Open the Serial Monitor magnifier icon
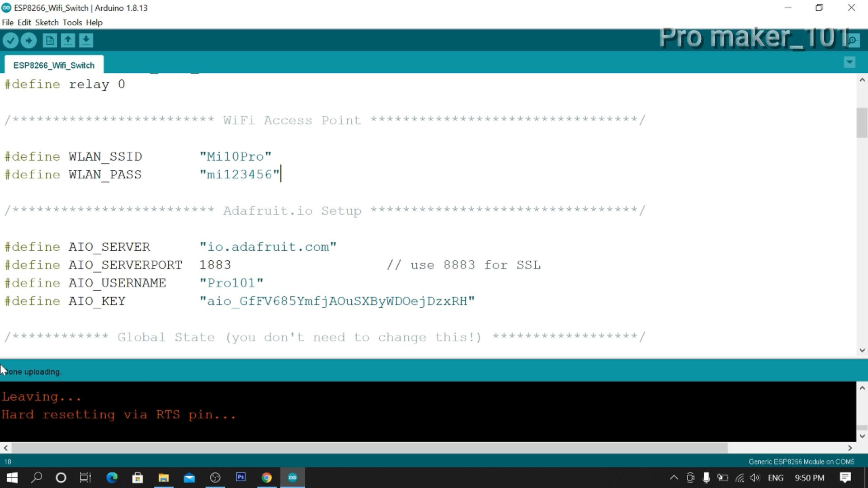Image resolution: width=868 pixels, height=488 pixels. pos(854,40)
